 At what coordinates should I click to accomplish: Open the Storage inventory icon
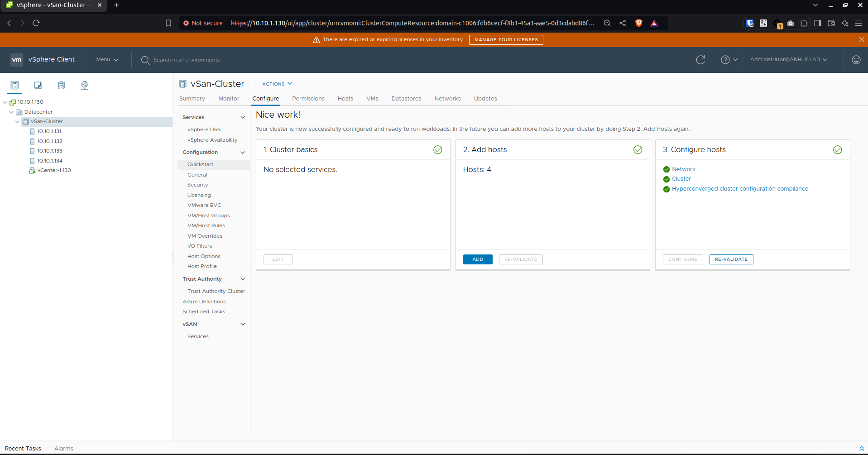pos(61,85)
